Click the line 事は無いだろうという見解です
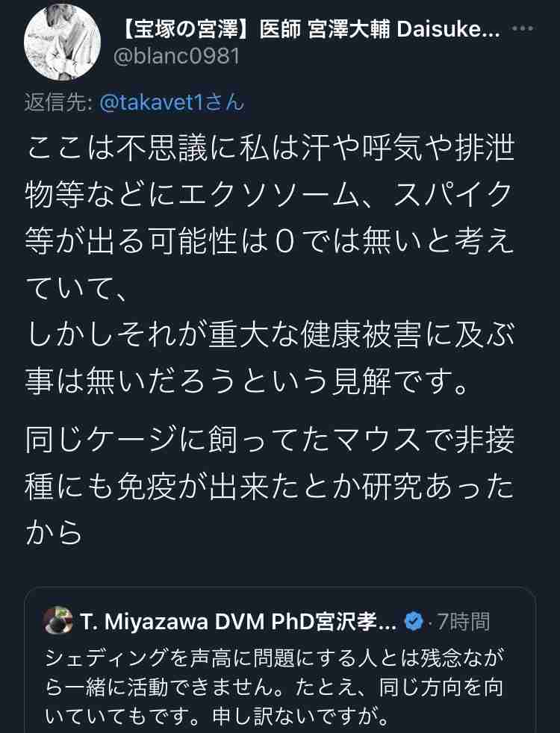The width and height of the screenshot is (560, 733). click(247, 382)
